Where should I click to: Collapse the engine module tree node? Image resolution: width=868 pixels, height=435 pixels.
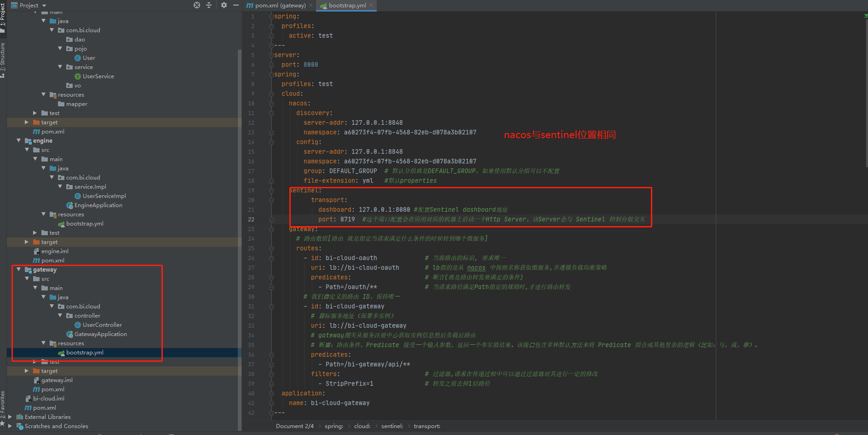point(18,140)
